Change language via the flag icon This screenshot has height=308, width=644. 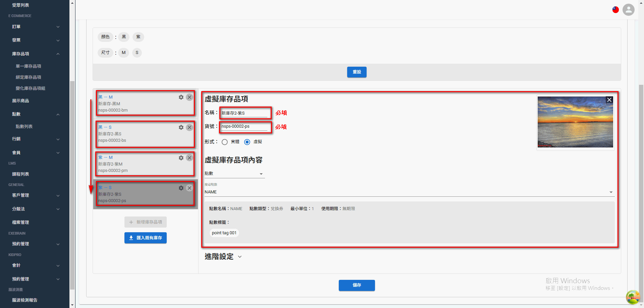[x=615, y=10]
